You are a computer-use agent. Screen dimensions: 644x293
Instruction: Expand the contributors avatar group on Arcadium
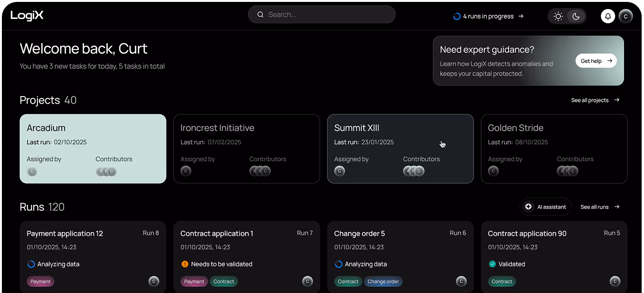click(105, 171)
